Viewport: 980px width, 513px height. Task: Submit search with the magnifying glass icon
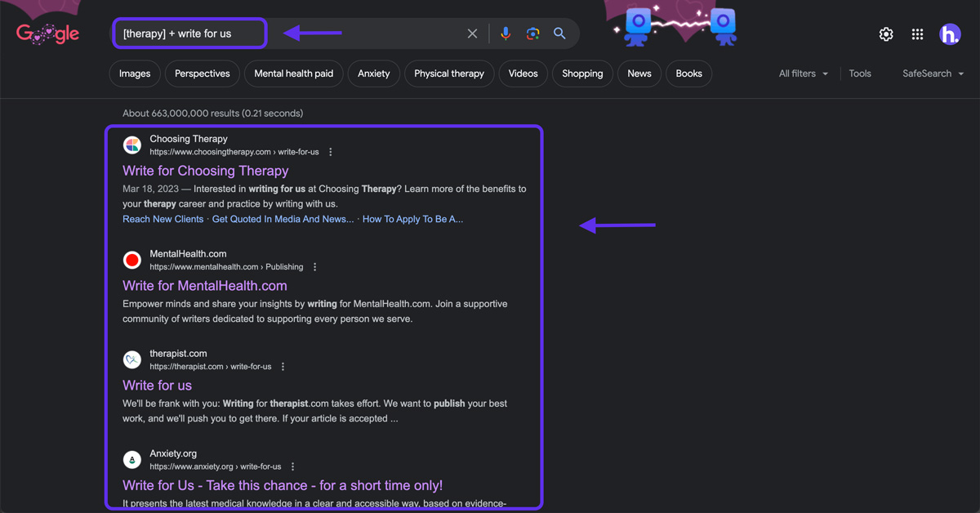559,33
